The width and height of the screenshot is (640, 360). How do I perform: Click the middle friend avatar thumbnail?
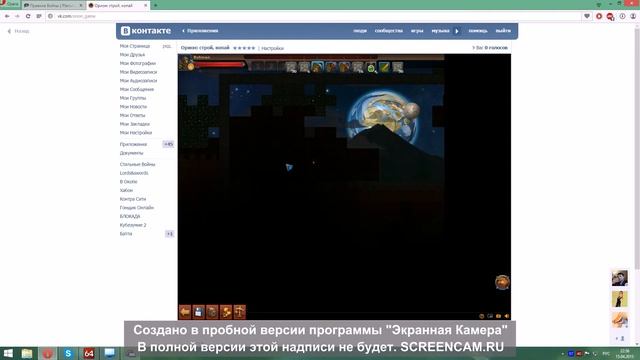click(x=620, y=299)
